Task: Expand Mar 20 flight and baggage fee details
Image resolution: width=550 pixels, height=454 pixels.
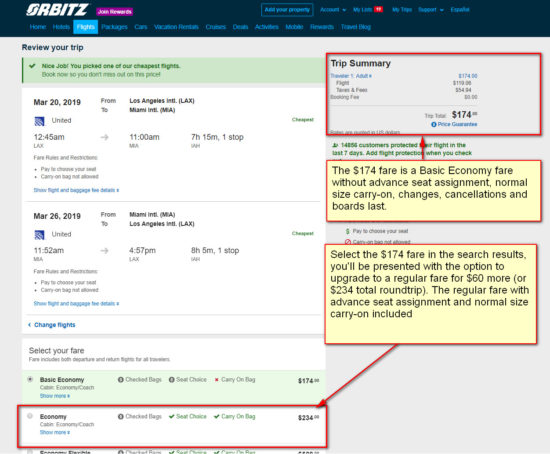Action: (x=76, y=190)
